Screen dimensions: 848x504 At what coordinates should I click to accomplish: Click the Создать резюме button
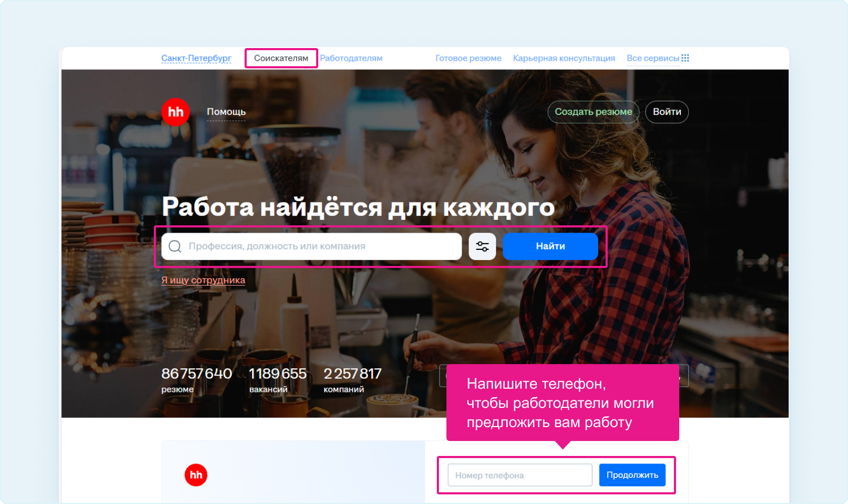point(593,112)
